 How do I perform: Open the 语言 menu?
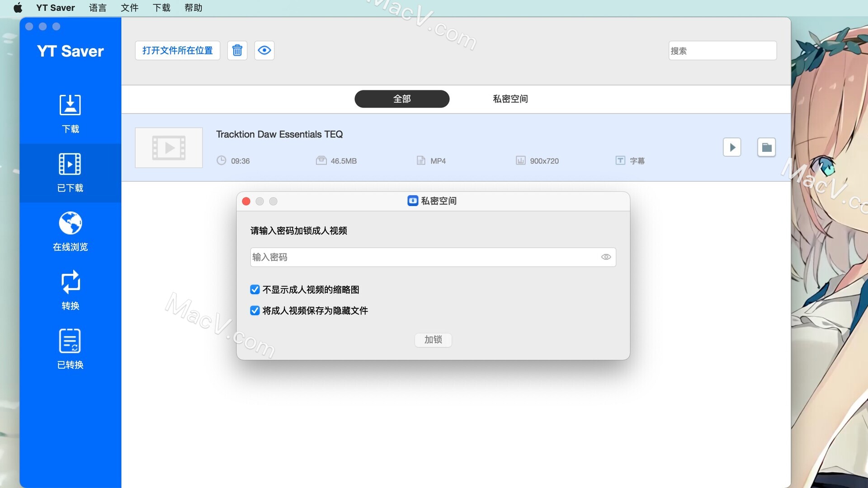click(98, 8)
